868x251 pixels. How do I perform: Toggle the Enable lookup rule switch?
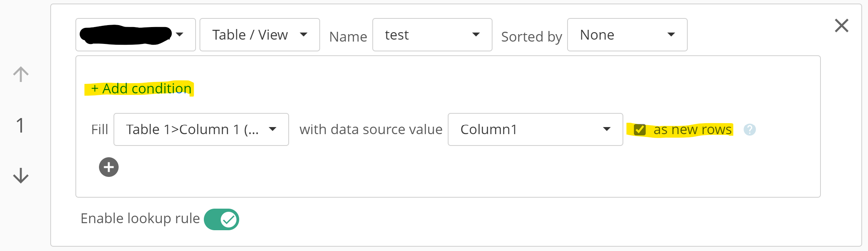point(222,219)
